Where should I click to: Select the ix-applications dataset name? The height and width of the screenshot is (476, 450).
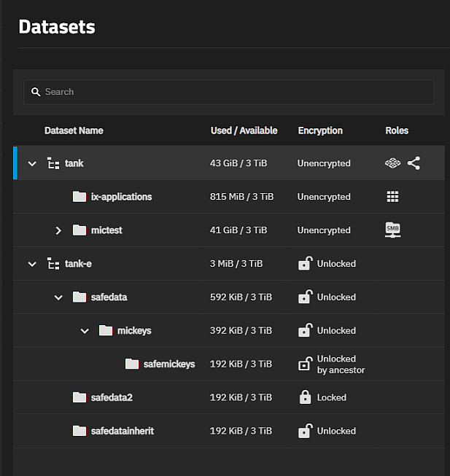point(122,197)
